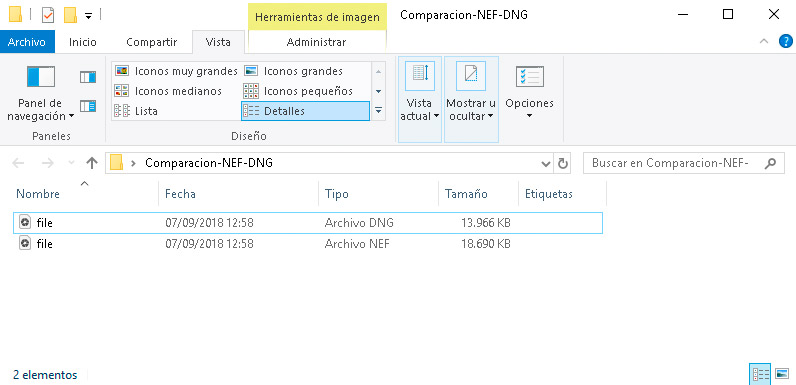Open the help question mark icon
The image size is (796, 385).
pos(785,42)
